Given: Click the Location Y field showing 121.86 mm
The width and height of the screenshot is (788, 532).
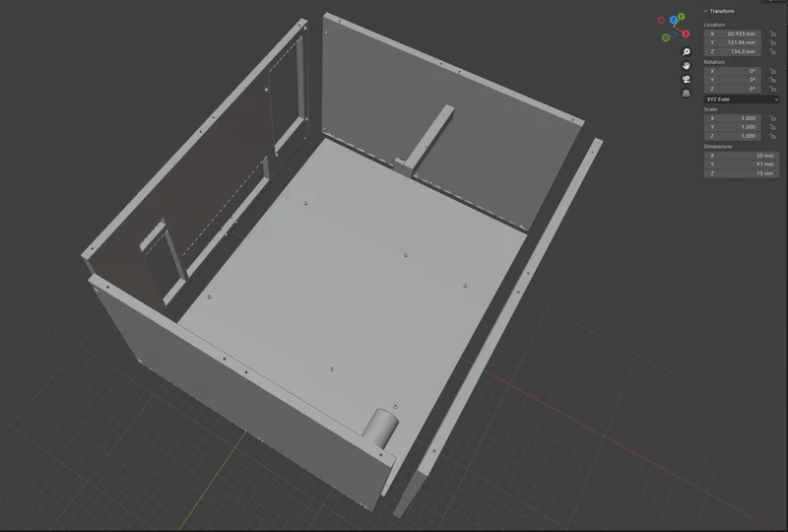Looking at the screenshot, I should point(732,42).
